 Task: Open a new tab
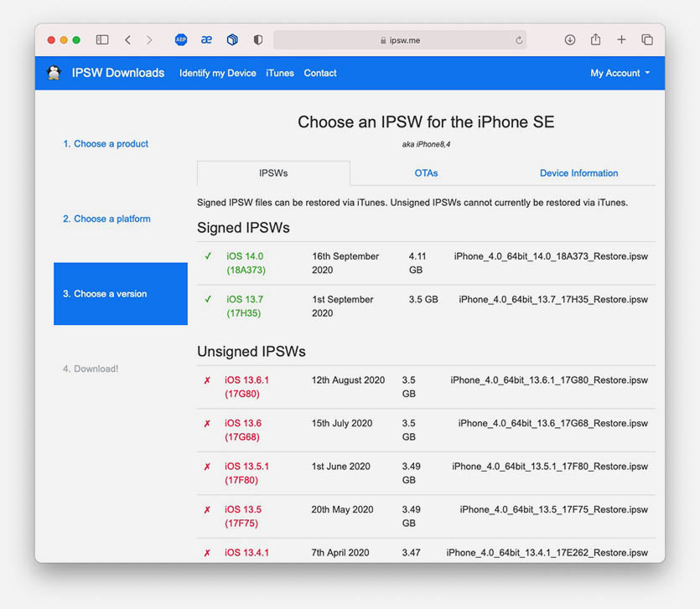(621, 39)
